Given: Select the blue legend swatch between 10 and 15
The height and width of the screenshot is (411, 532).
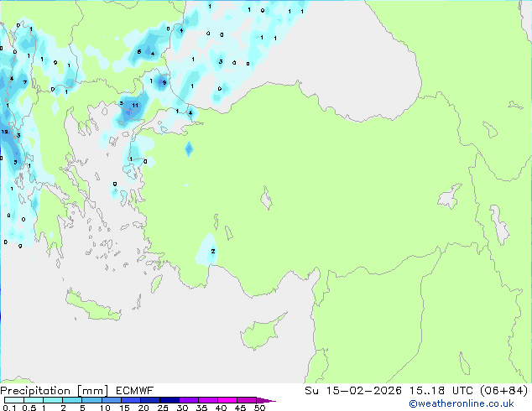Looking at the screenshot, I should click(111, 400).
